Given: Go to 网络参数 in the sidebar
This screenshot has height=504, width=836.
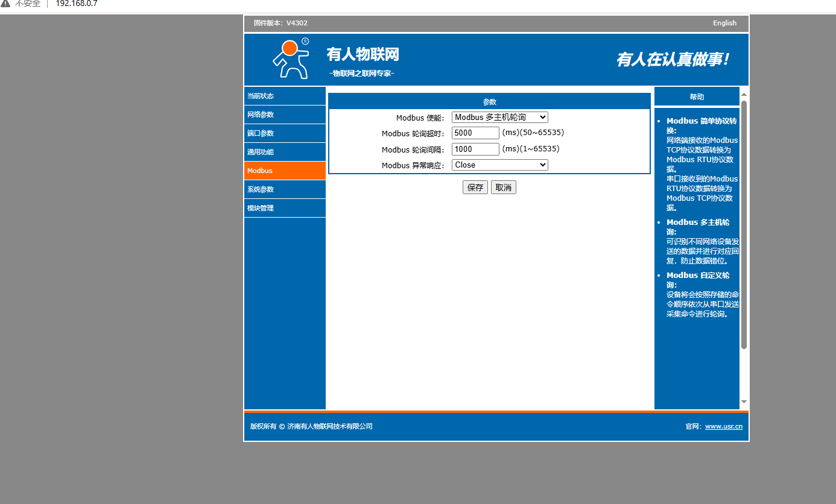Looking at the screenshot, I should [x=285, y=115].
